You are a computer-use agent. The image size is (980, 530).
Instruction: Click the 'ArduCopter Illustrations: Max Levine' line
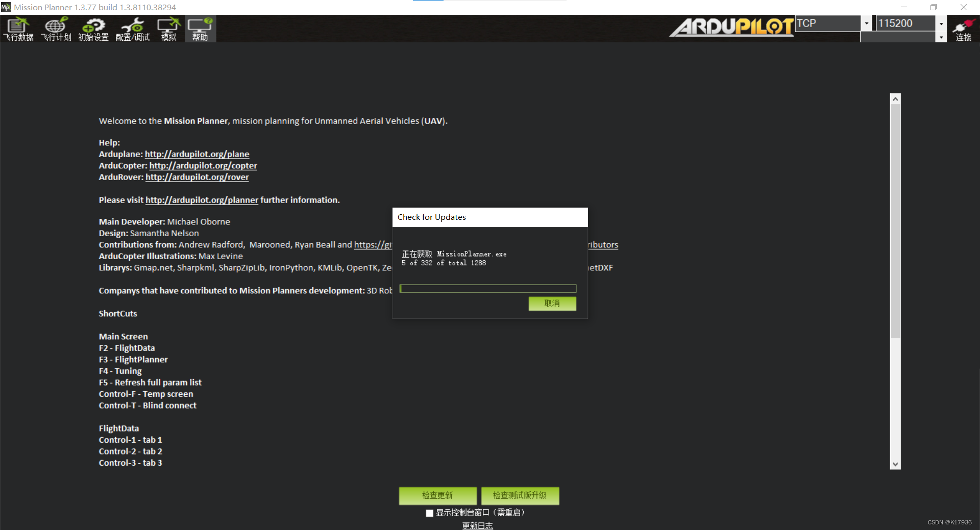171,256
